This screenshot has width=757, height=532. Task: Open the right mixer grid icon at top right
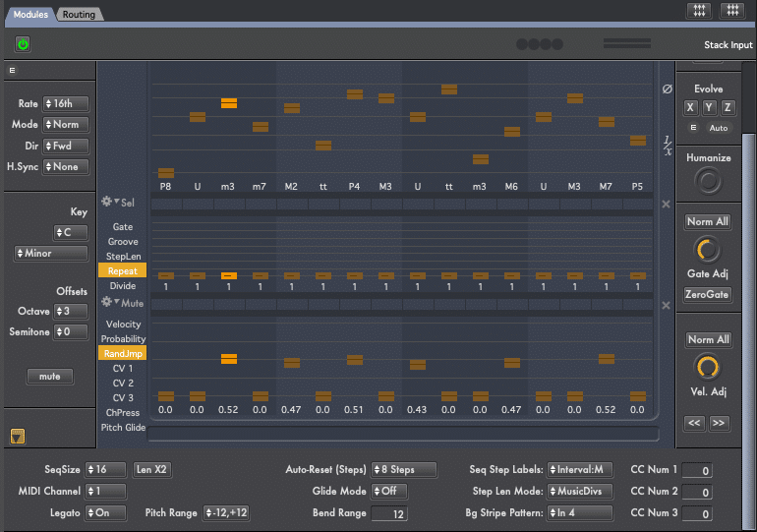[x=732, y=10]
